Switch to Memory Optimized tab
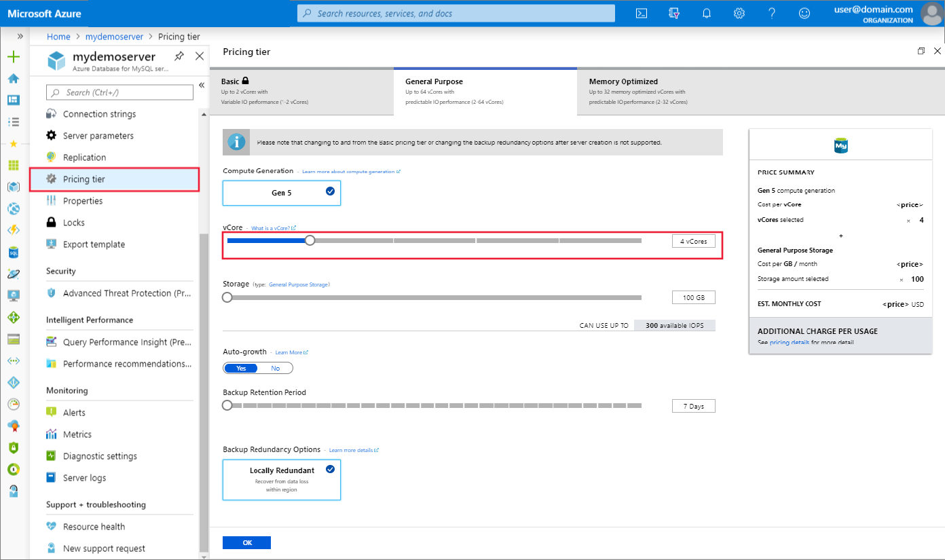945x560 pixels. pos(760,91)
